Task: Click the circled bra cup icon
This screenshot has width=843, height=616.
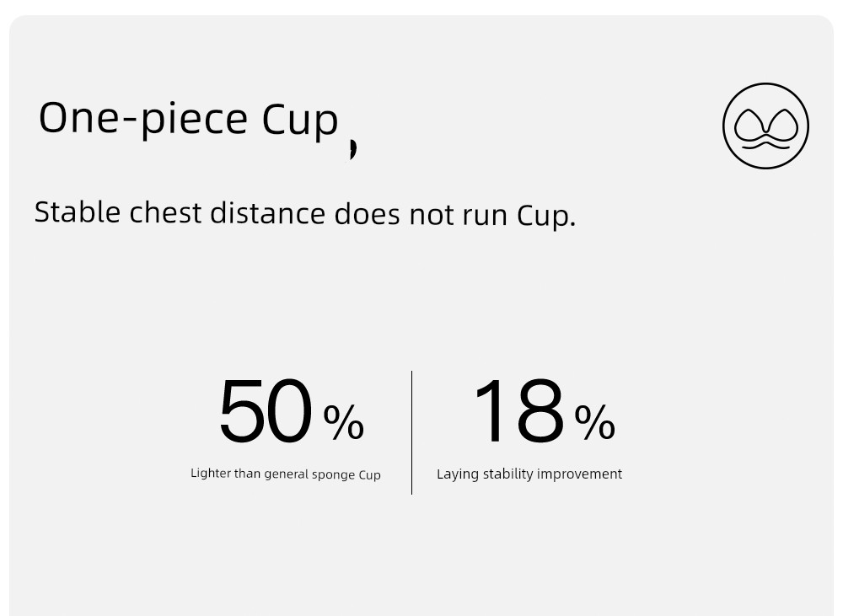Action: (x=765, y=126)
